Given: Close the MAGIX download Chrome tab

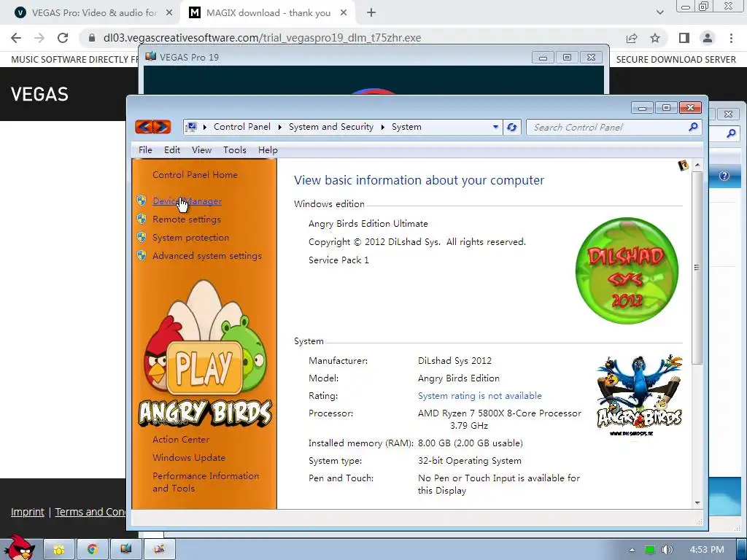Looking at the screenshot, I should click(344, 13).
